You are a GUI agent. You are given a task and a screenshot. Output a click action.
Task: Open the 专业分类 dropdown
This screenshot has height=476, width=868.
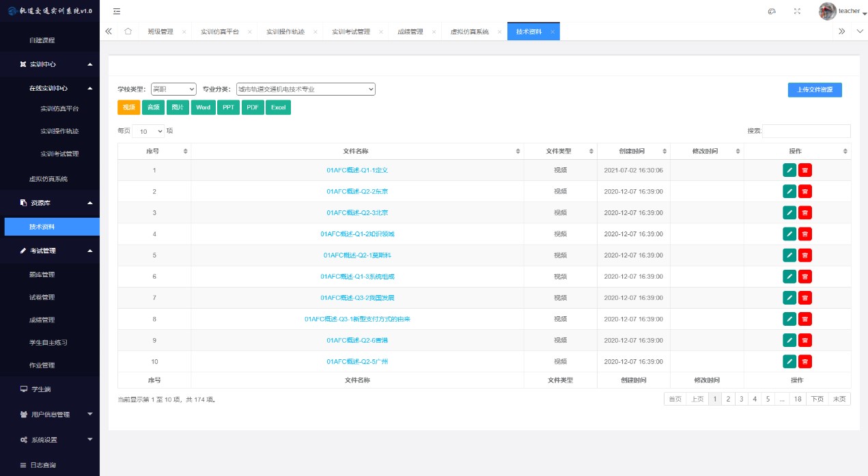[x=305, y=89]
